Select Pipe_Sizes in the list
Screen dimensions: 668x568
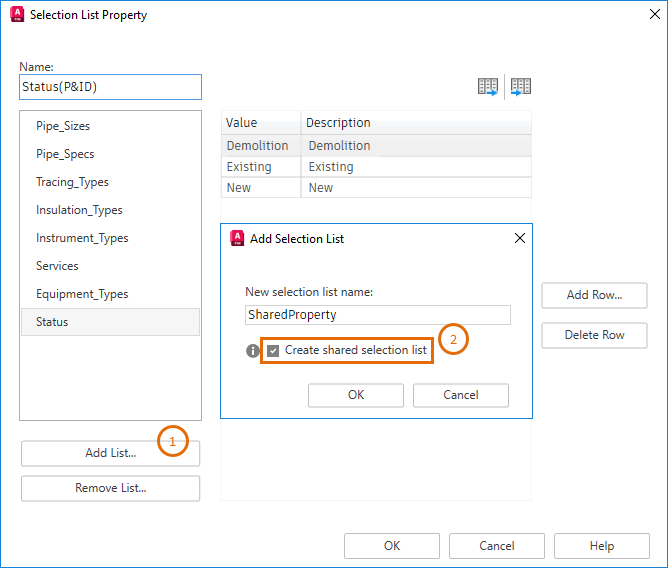click(63, 126)
